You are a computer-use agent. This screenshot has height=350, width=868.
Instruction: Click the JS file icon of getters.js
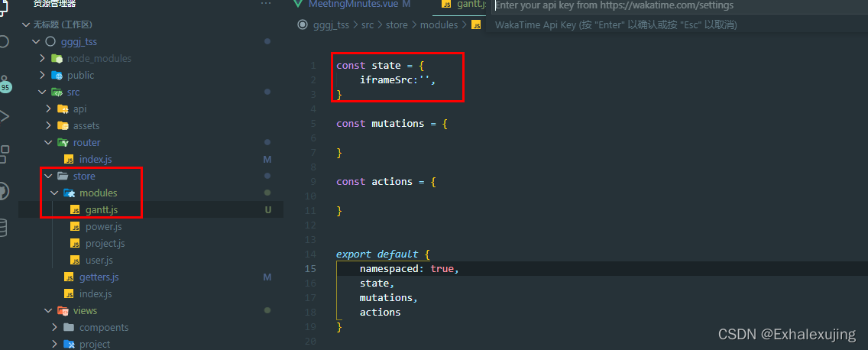pyautogui.click(x=69, y=277)
